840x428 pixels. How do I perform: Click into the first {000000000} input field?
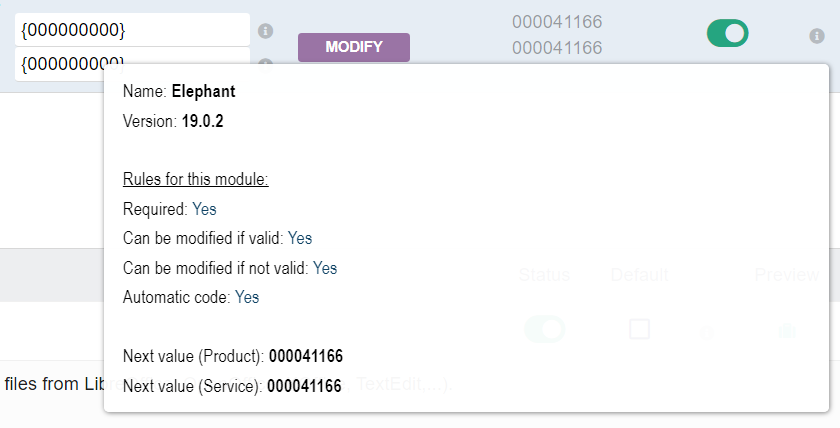132,30
